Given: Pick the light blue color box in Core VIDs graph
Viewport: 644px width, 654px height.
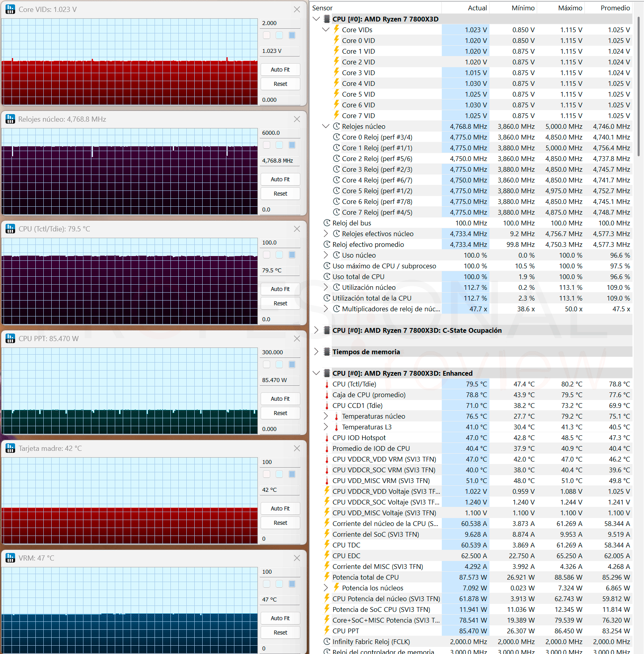Looking at the screenshot, I should [279, 35].
